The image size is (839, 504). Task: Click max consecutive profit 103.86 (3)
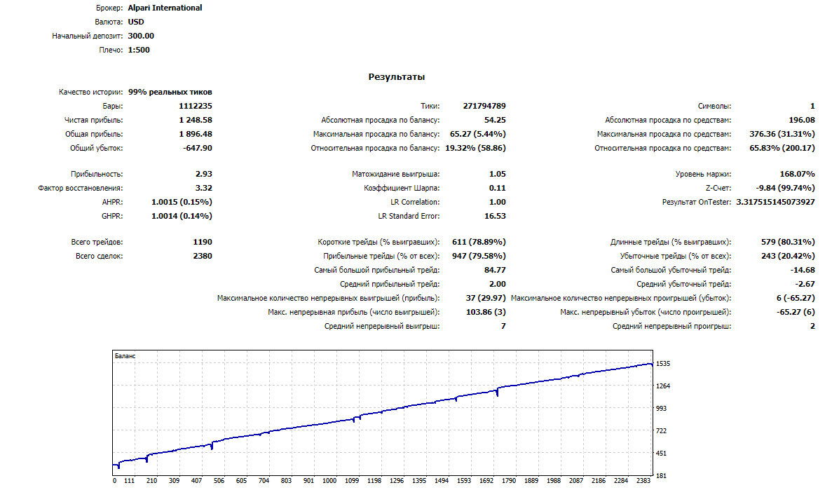(485, 311)
